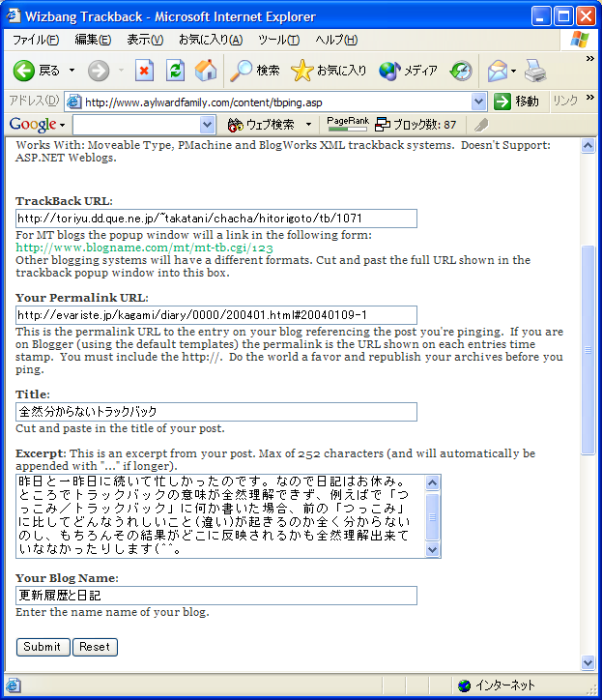Click the Google toolbar logo

[33, 124]
